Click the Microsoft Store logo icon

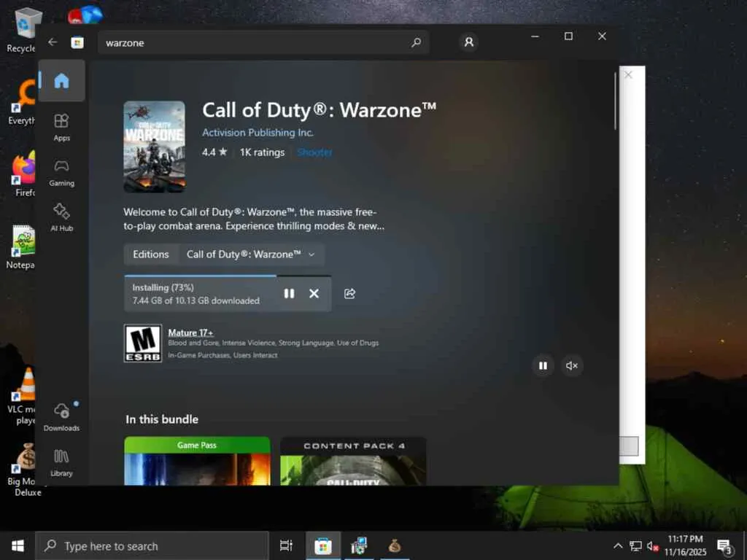click(x=77, y=42)
